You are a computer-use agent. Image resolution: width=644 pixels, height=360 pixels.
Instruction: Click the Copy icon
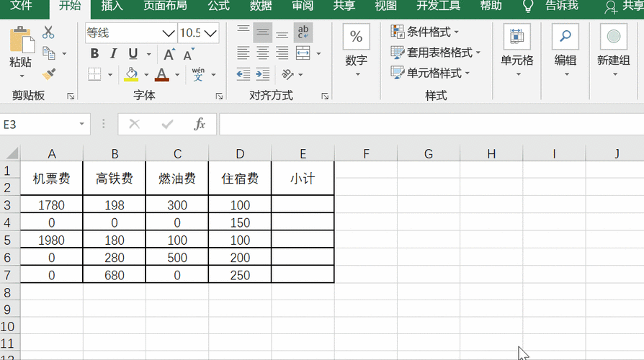coord(49,53)
